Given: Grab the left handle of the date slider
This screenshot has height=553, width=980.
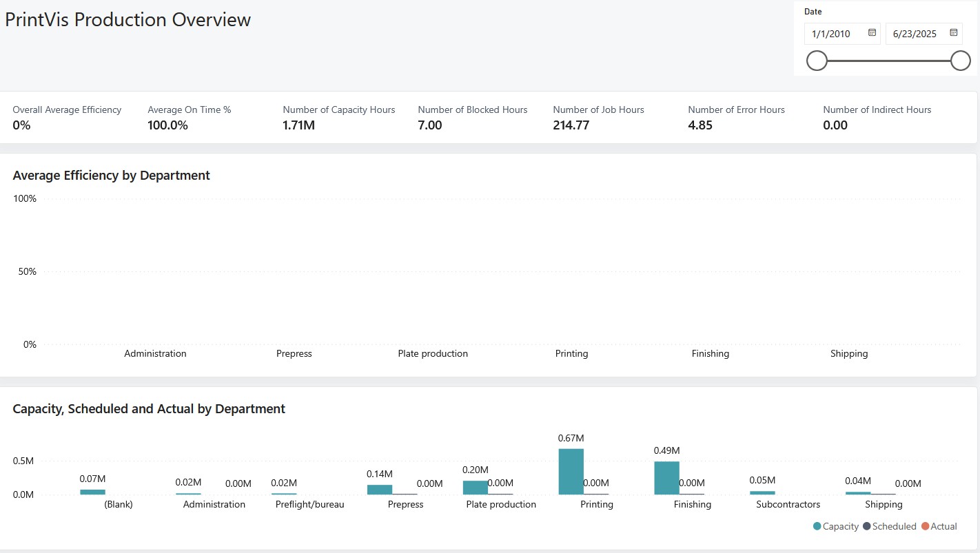Looking at the screenshot, I should tap(817, 61).
